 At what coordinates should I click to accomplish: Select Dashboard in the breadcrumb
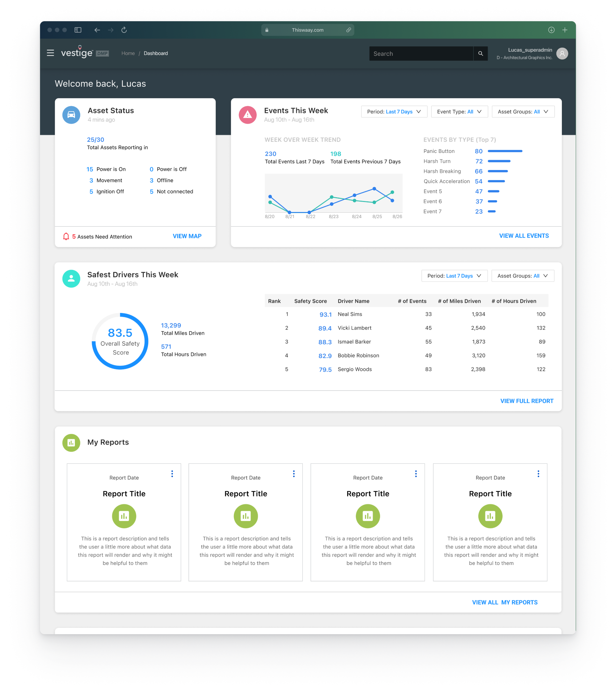156,53
